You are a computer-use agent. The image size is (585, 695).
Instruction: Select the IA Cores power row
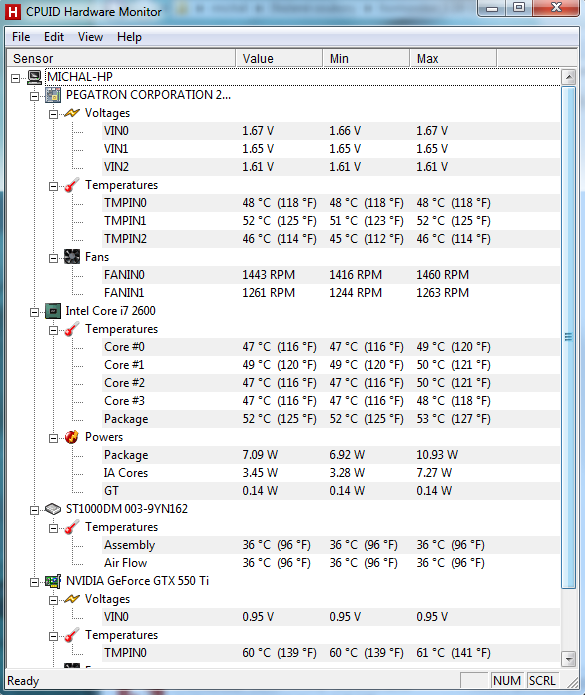coord(330,473)
